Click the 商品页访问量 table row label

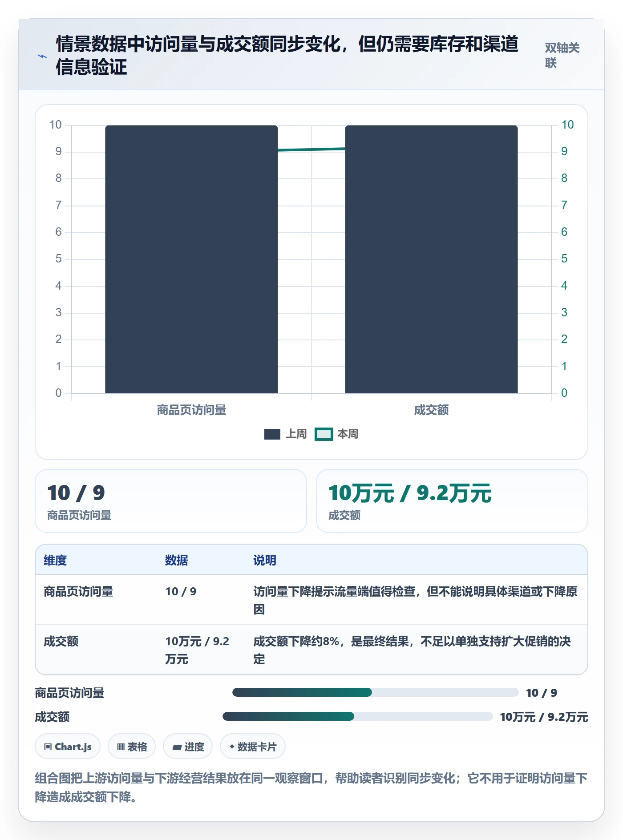pyautogui.click(x=78, y=591)
